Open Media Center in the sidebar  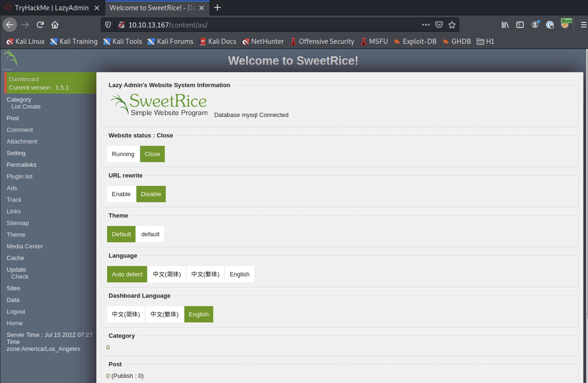25,246
